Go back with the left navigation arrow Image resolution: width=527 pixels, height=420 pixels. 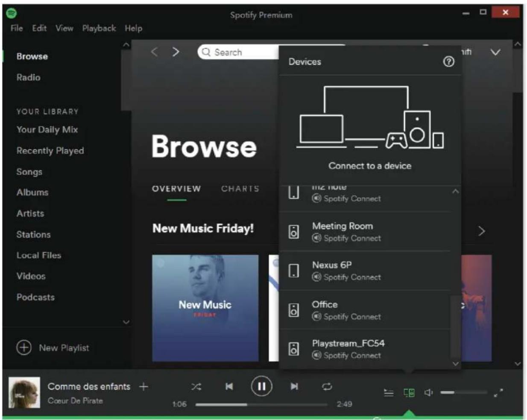click(155, 52)
